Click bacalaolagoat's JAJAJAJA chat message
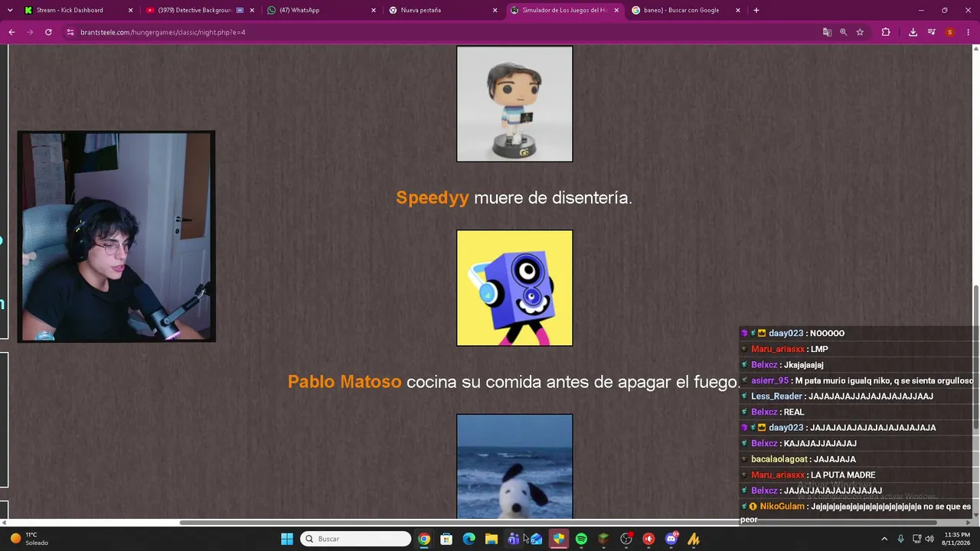Screen dimensions: 980x551 pos(798,459)
